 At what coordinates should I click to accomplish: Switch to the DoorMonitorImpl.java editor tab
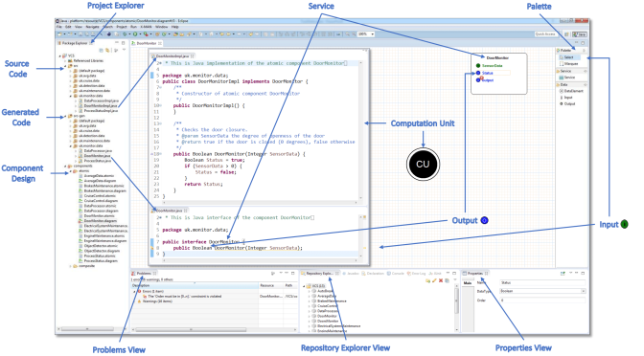[x=172, y=56]
